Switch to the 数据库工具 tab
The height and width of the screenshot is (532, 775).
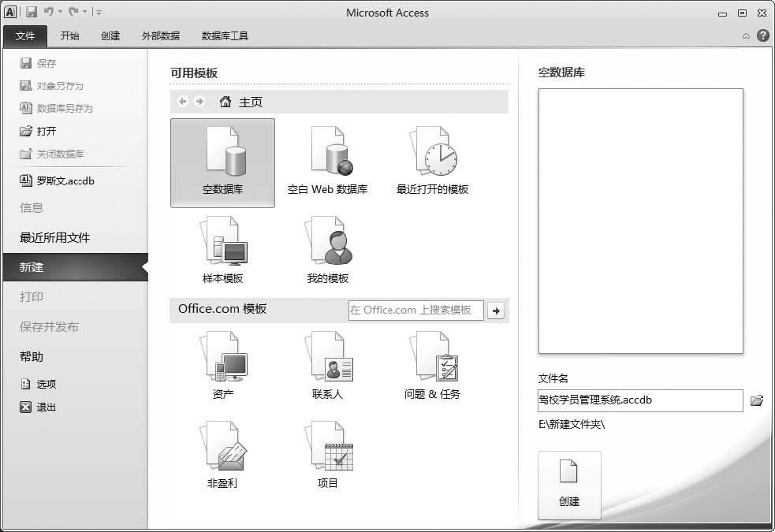click(225, 36)
